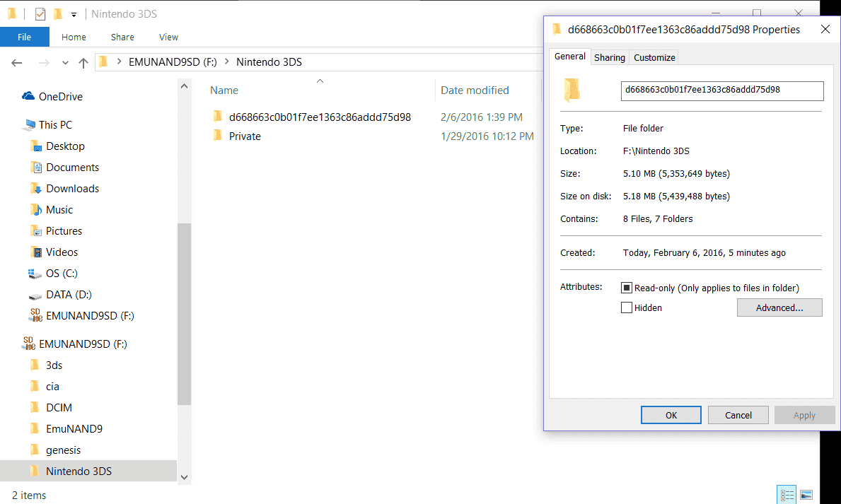Switch to Details view icon
The height and width of the screenshot is (504, 841).
point(787,495)
